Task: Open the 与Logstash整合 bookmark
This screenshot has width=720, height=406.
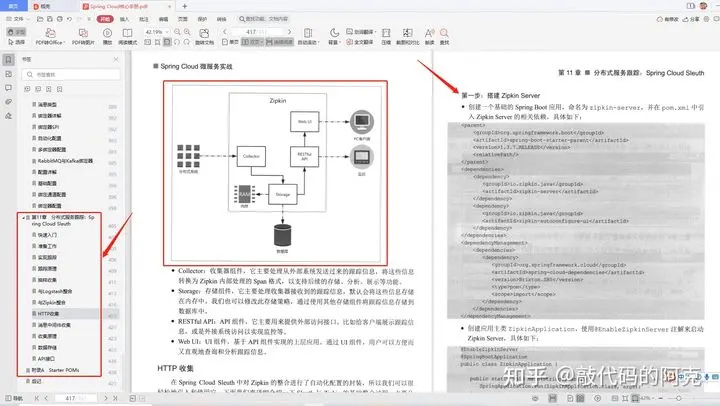Action: coord(55,291)
